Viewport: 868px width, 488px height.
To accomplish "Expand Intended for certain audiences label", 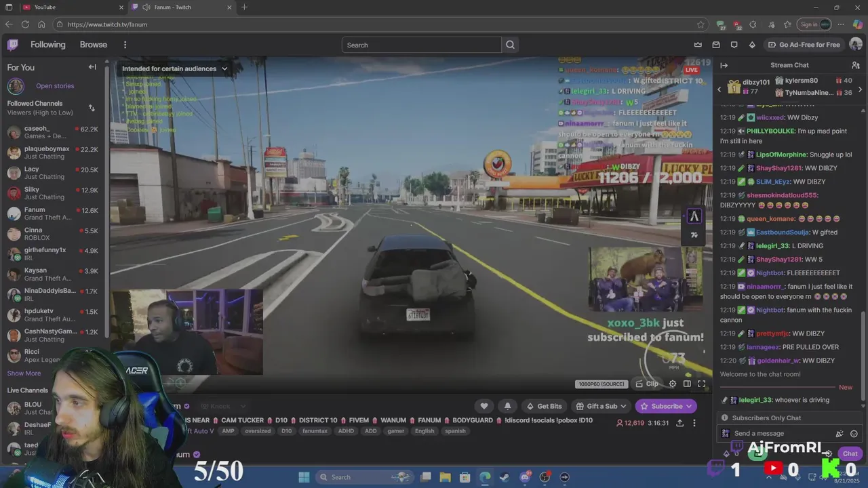I will [174, 68].
